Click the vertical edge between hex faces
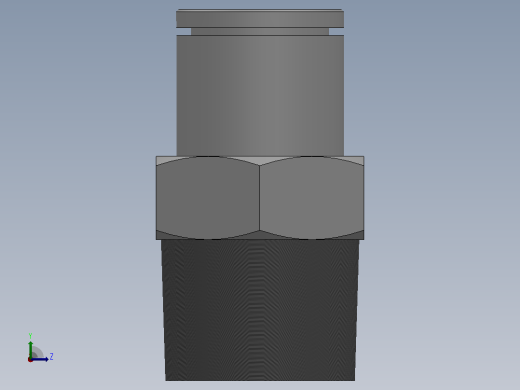The width and height of the screenshot is (520, 390). (x=260, y=197)
